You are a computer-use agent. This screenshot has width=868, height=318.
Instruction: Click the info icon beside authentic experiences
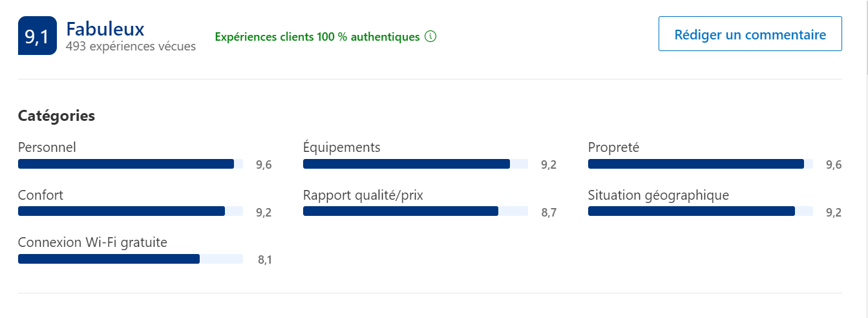click(430, 37)
